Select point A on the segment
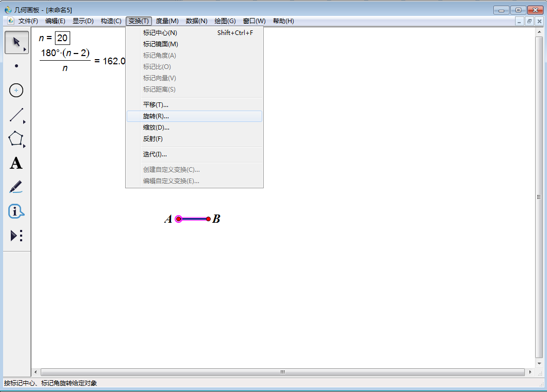The width and height of the screenshot is (547, 392). (179, 218)
